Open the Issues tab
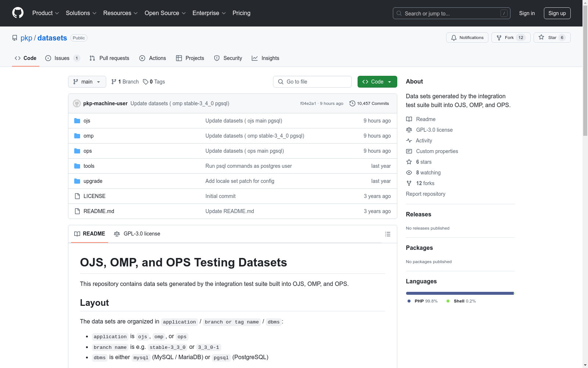 (x=62, y=58)
